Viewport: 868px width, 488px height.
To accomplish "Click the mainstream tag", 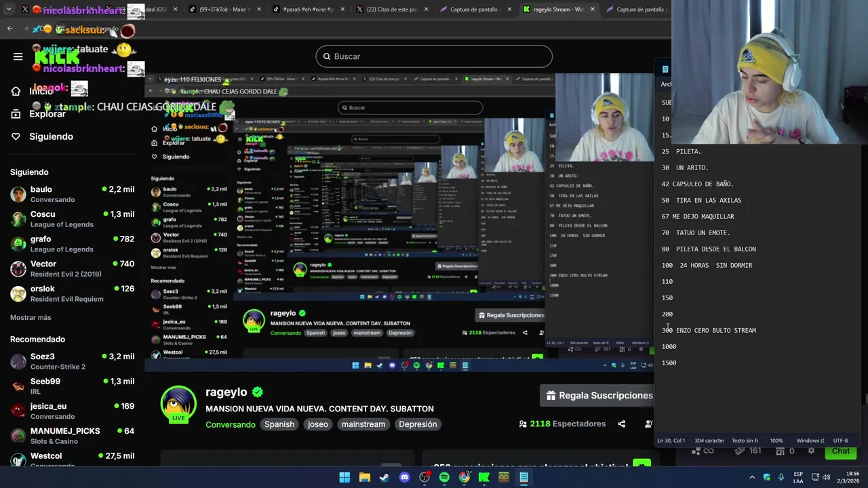I will 363,424.
